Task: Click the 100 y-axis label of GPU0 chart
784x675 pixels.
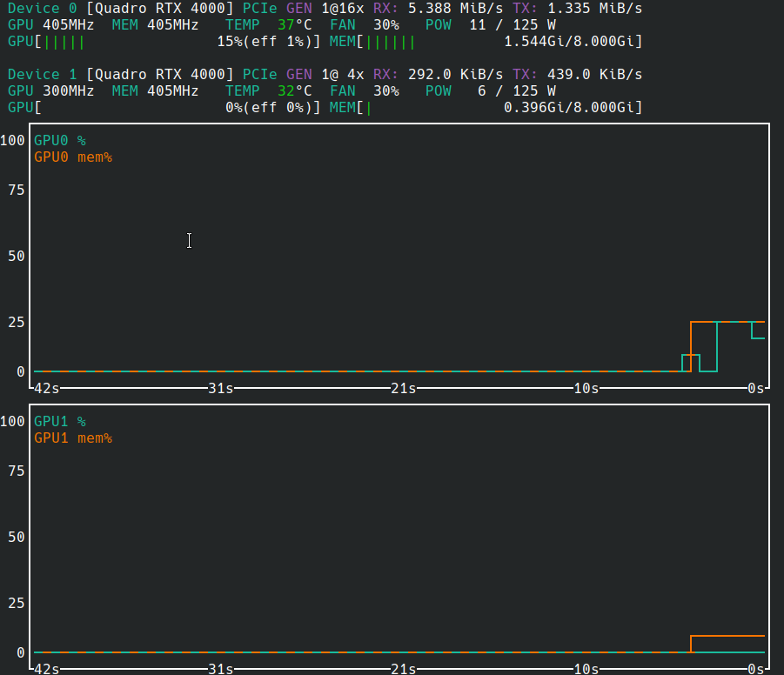Action: [x=12, y=141]
